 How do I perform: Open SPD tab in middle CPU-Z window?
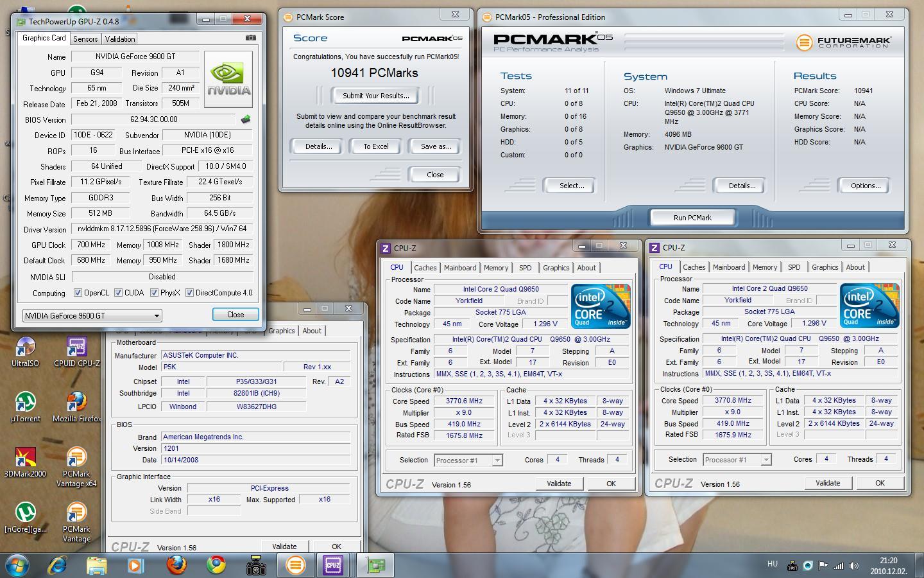(x=526, y=268)
